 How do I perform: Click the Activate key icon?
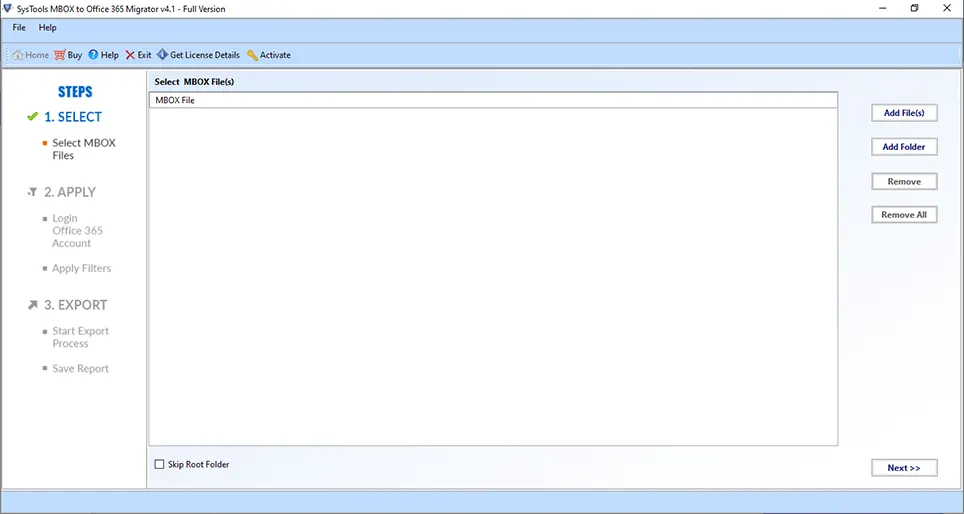pos(252,55)
